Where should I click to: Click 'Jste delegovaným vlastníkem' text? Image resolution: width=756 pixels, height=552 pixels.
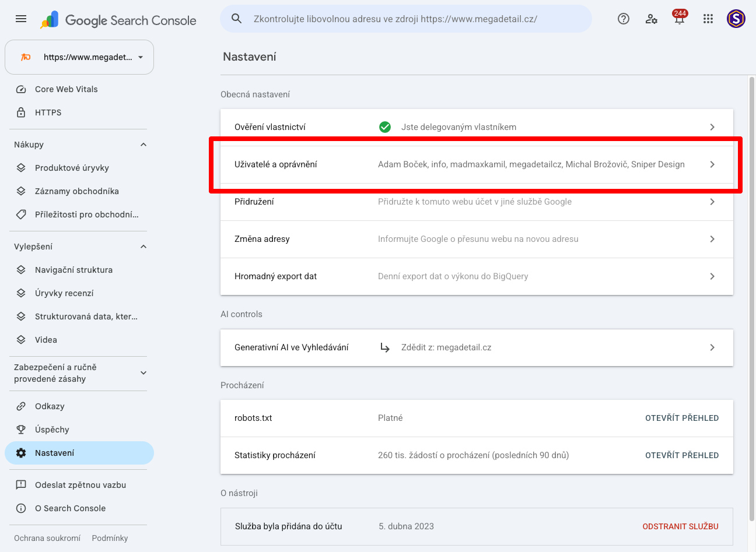tap(459, 127)
